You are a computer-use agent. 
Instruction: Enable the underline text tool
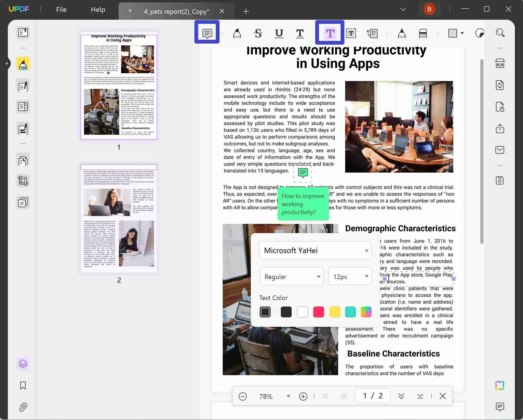pos(279,33)
